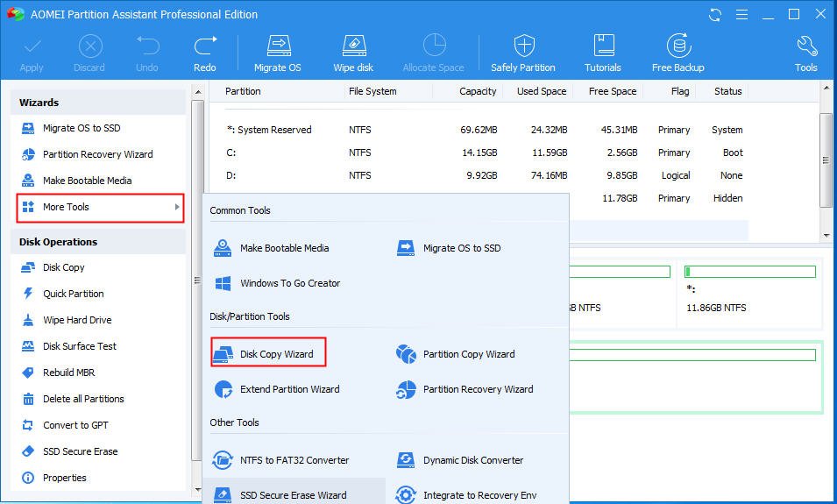The height and width of the screenshot is (504, 837).
Task: Click the refresh icon in title bar
Action: [715, 14]
